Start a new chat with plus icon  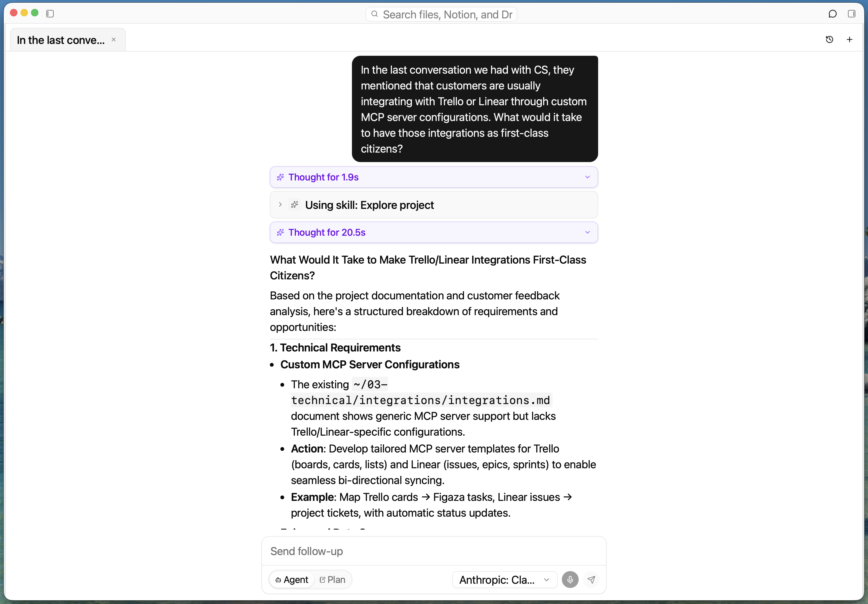coord(850,39)
